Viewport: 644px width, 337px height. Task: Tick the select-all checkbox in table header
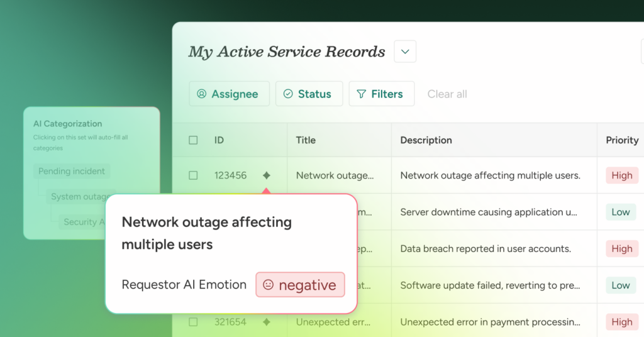tap(193, 140)
